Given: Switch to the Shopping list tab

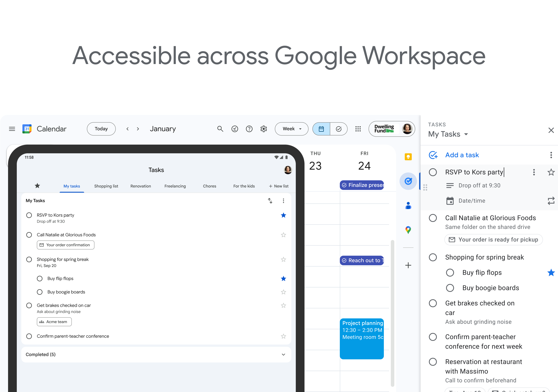Looking at the screenshot, I should click(106, 186).
